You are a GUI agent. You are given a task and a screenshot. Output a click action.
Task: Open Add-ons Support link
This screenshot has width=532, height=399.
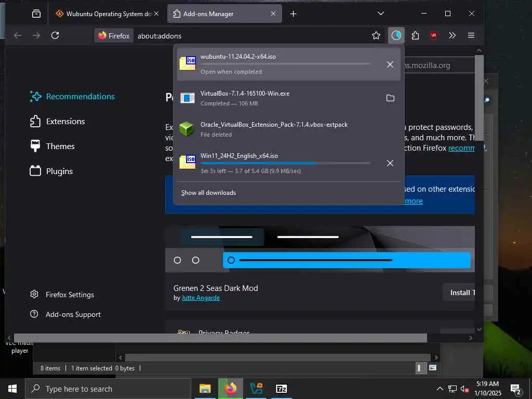coord(65,314)
